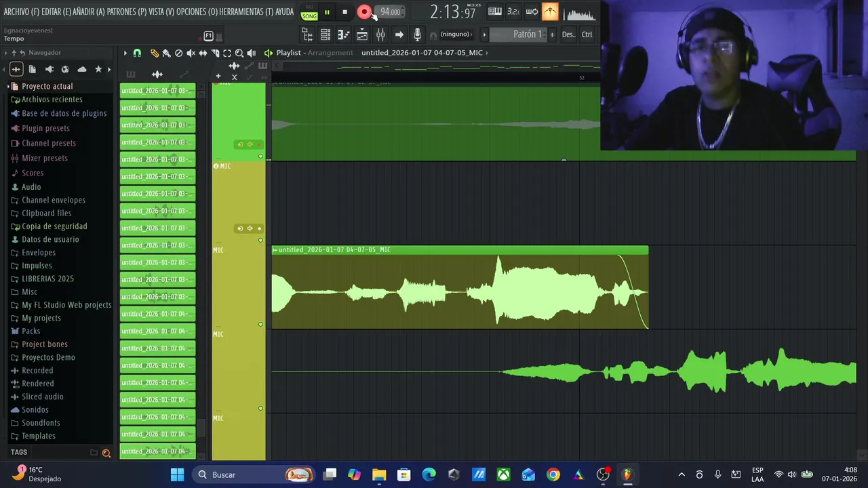The width and height of the screenshot is (868, 488).
Task: Open the Patrón 1 pattern selector
Action: pyautogui.click(x=522, y=35)
